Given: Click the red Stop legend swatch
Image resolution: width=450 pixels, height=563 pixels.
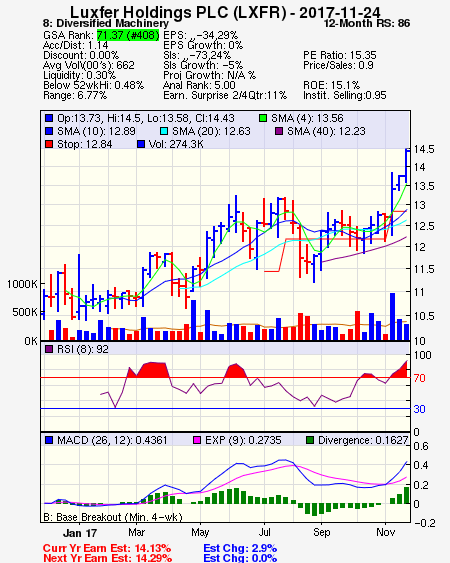Looking at the screenshot, I should pos(49,144).
